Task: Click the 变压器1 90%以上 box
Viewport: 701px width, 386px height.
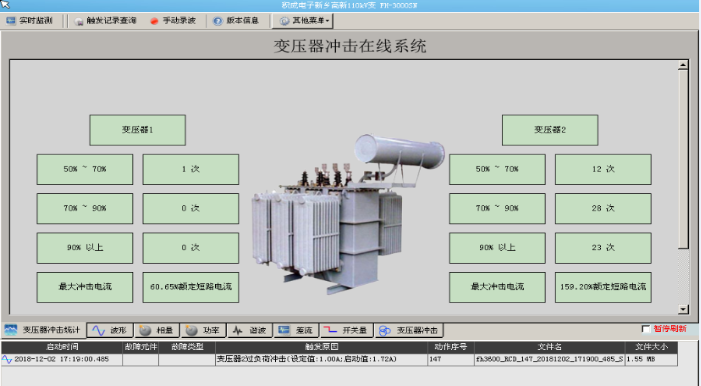Action: pyautogui.click(x=85, y=248)
